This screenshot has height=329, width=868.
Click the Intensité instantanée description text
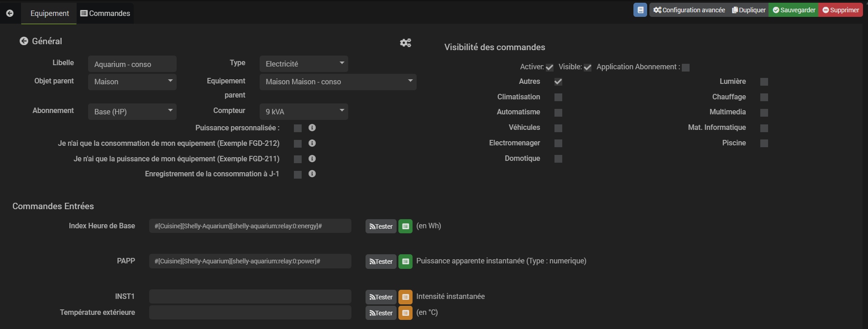450,297
